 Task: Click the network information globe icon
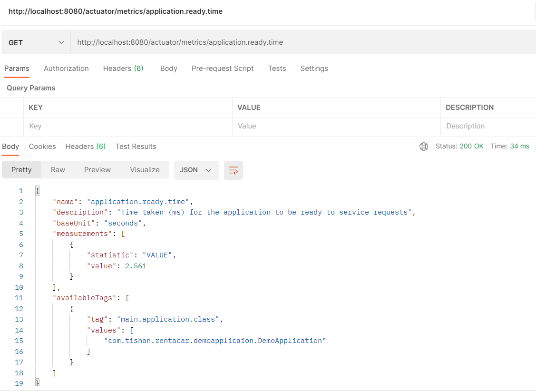click(424, 147)
